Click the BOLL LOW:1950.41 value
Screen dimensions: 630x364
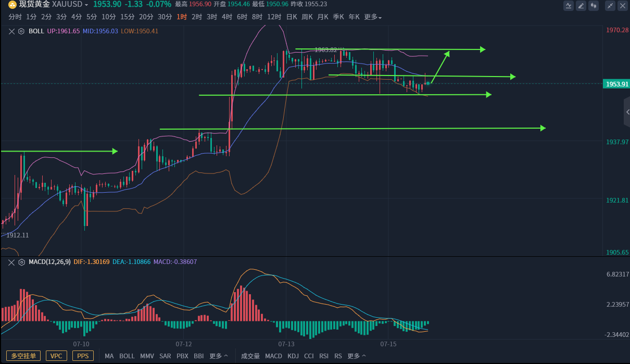[140, 31]
